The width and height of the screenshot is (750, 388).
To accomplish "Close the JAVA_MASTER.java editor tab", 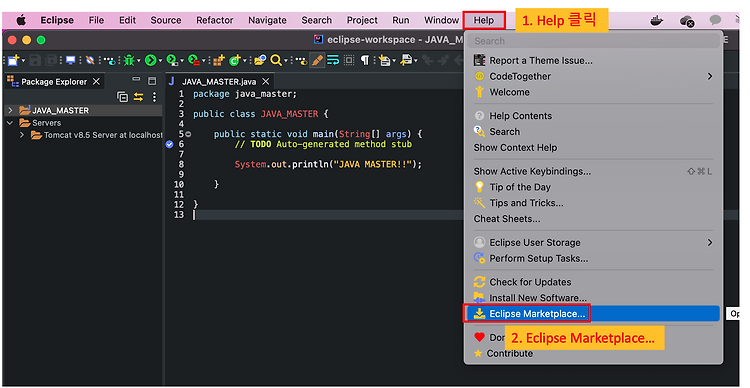I will tap(266, 81).
